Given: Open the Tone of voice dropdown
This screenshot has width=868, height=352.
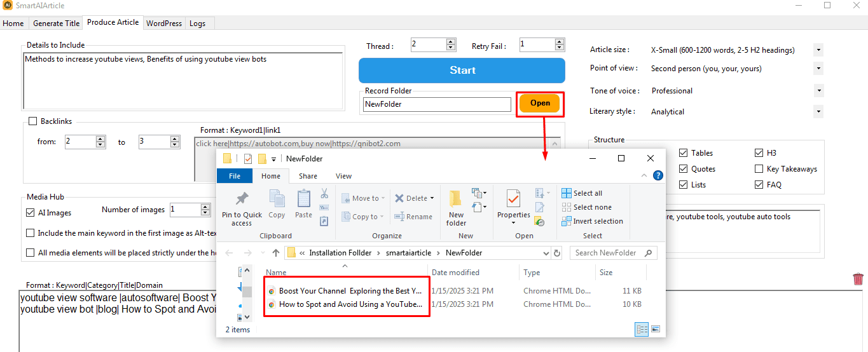Looking at the screenshot, I should point(818,90).
